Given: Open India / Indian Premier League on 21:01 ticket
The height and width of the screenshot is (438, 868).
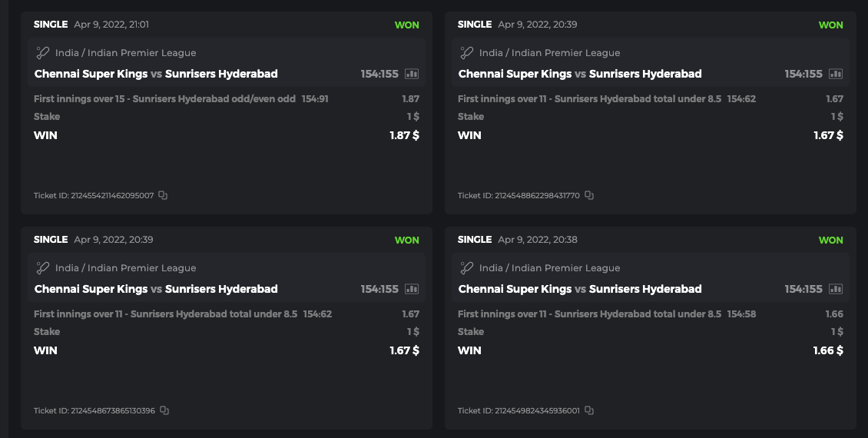Looking at the screenshot, I should coord(126,53).
